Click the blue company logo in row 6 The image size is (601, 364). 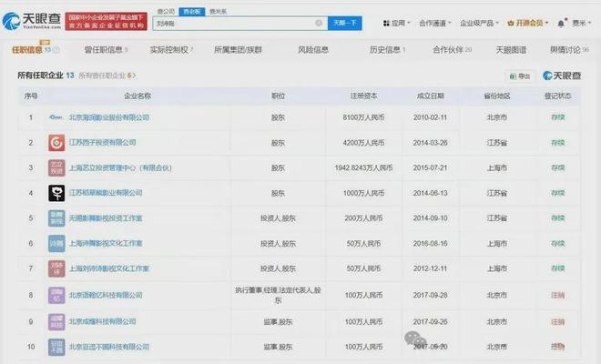click(56, 243)
